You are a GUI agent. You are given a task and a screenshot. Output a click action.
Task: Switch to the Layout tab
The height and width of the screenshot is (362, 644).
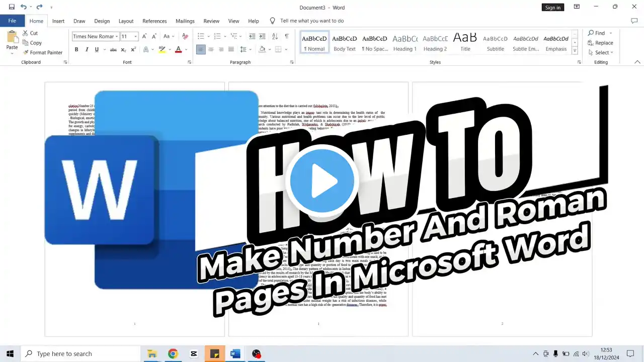tap(126, 21)
